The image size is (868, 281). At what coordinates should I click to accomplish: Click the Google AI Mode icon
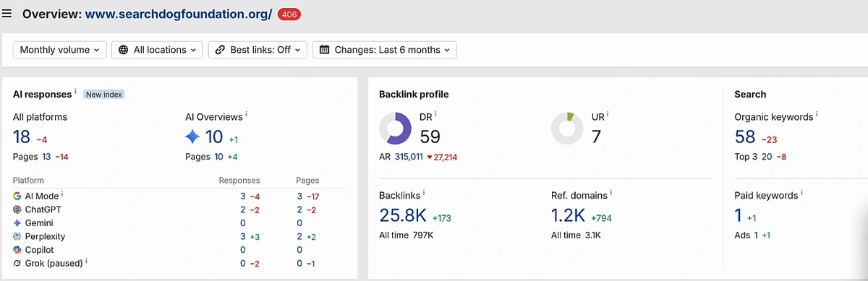pyautogui.click(x=17, y=196)
